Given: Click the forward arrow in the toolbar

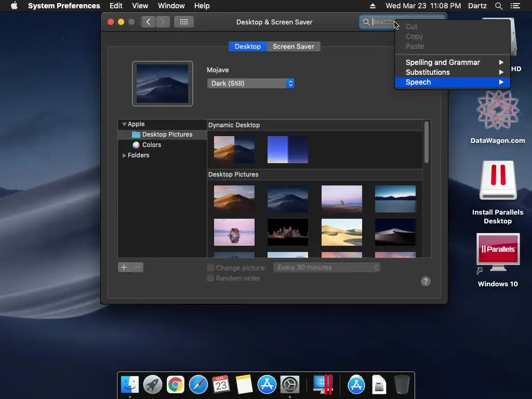Looking at the screenshot, I should click(x=163, y=22).
